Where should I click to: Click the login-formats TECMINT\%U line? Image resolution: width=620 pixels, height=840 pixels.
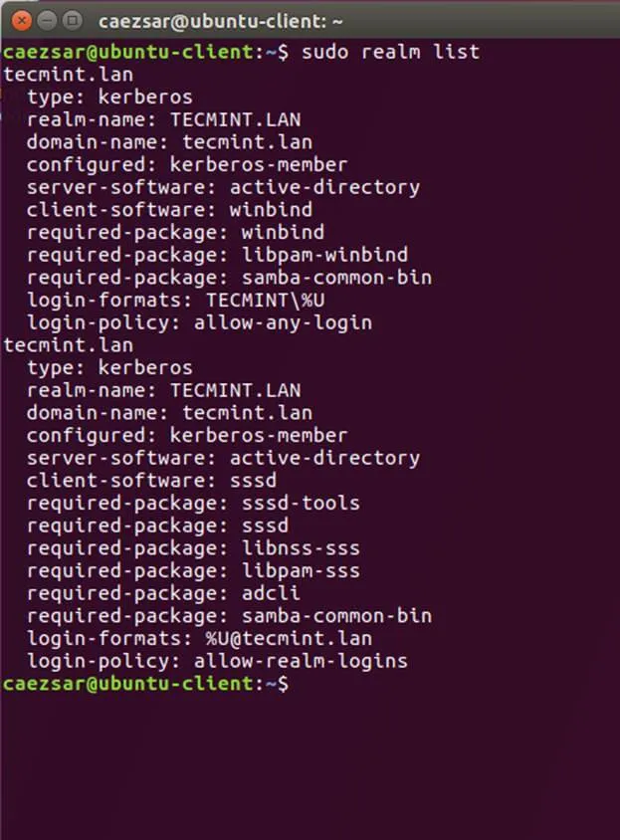pos(179,300)
